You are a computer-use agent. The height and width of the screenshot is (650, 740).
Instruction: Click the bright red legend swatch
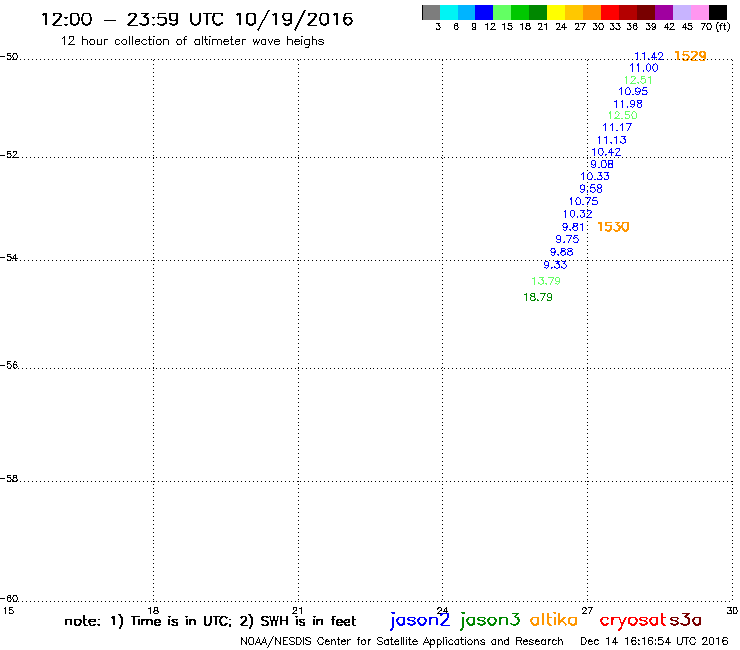pyautogui.click(x=610, y=12)
